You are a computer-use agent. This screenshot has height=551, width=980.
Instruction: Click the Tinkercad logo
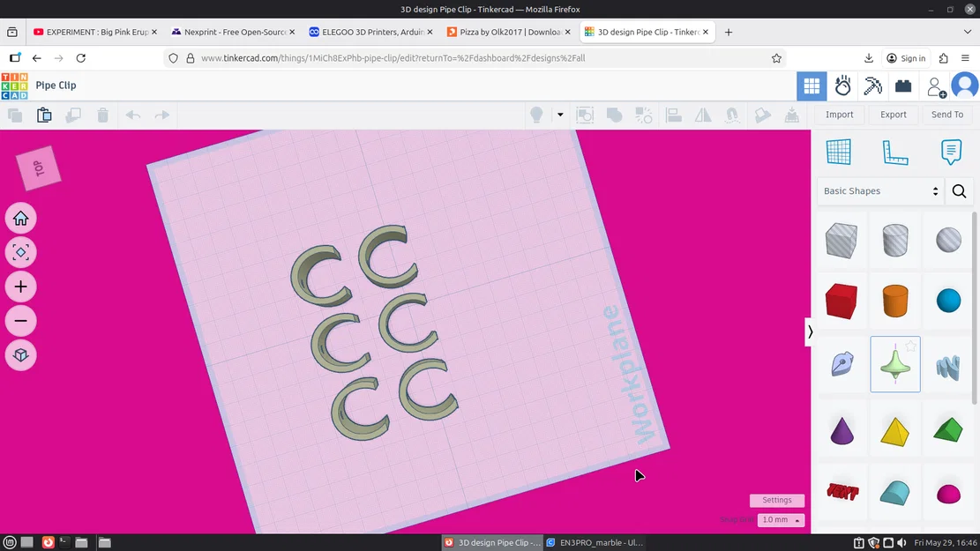tap(14, 86)
